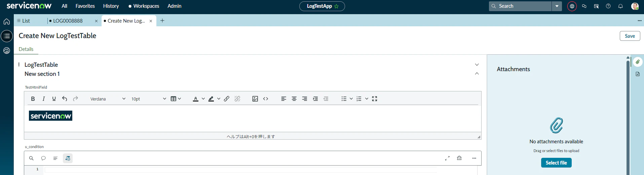Expand the u_condition script editor
The width and height of the screenshot is (644, 175).
pos(447,158)
